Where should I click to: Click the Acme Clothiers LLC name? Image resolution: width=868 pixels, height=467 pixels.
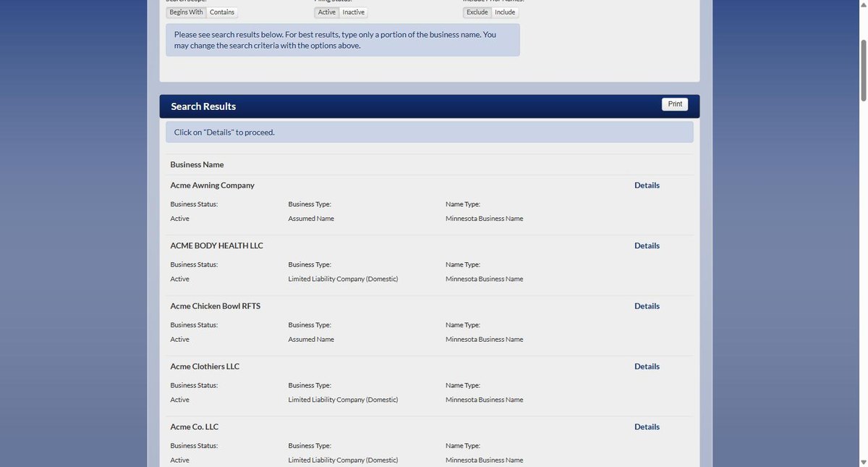(x=205, y=366)
